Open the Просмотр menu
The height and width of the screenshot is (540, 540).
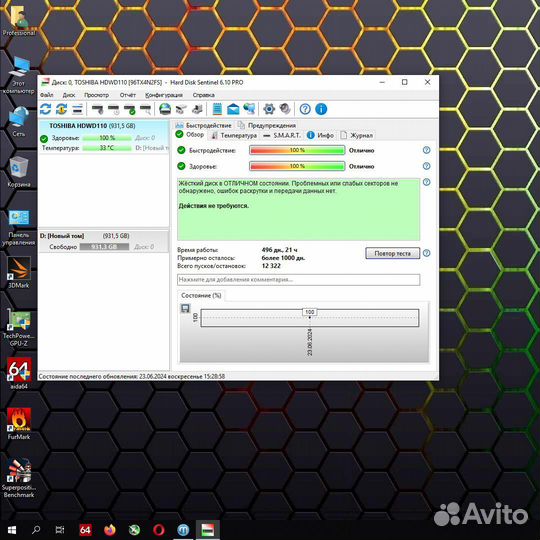pos(96,95)
